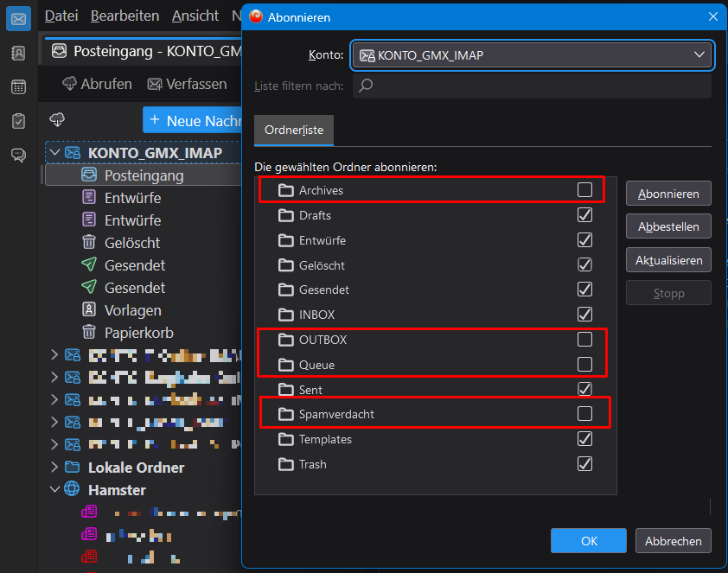The height and width of the screenshot is (573, 728).
Task: Select the Ordnerliste tab
Action: pos(294,130)
